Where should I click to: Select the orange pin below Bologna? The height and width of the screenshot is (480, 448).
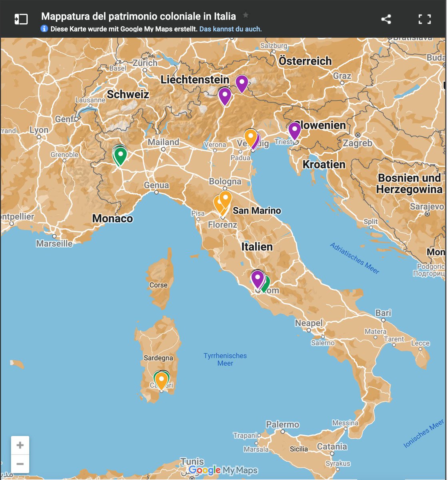point(226,199)
